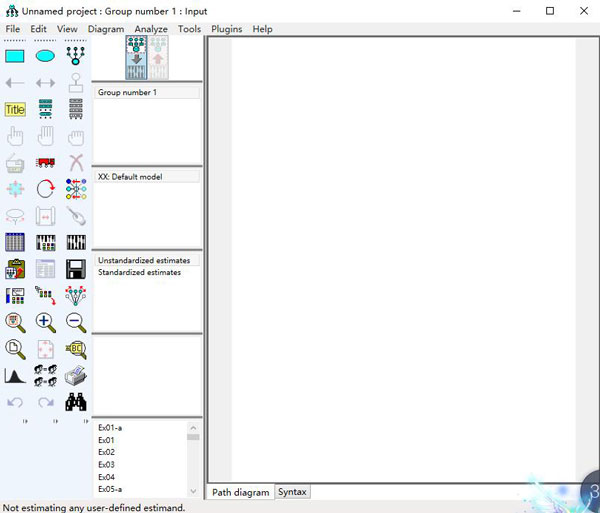
Task: Select the draw latent variable indicator tool
Action: [x=75, y=56]
